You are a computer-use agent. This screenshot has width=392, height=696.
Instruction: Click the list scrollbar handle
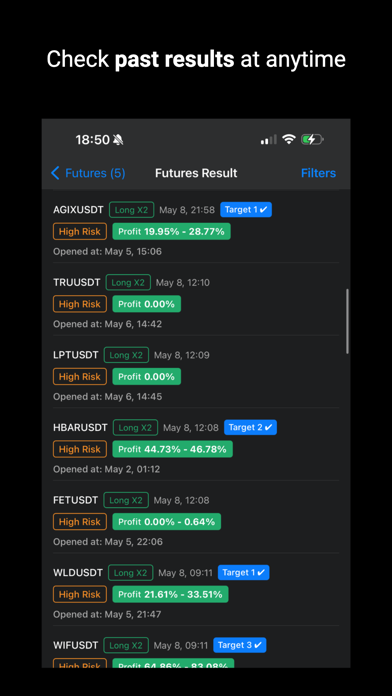click(x=347, y=321)
